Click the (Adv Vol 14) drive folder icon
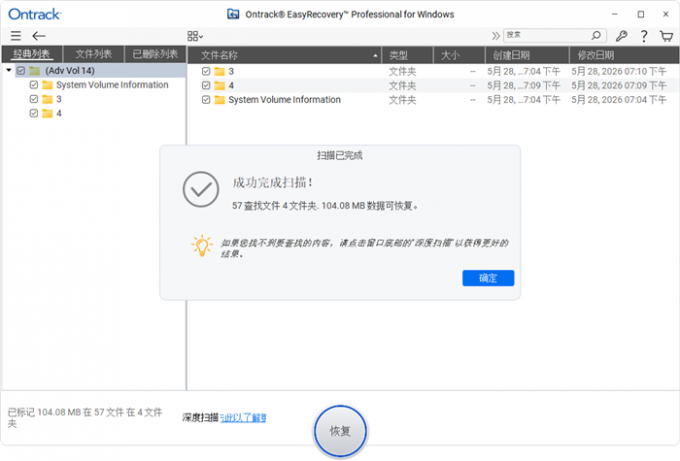The image size is (680, 461). pos(35,71)
